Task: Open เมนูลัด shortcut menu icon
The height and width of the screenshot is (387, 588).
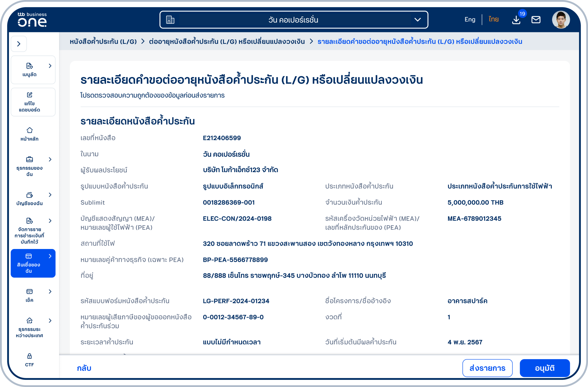Action: [30, 66]
